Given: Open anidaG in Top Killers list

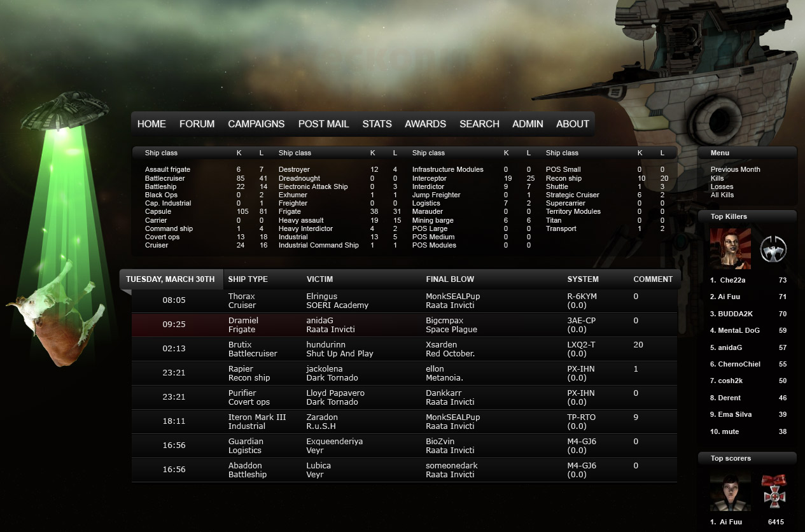Looking at the screenshot, I should tap(731, 347).
